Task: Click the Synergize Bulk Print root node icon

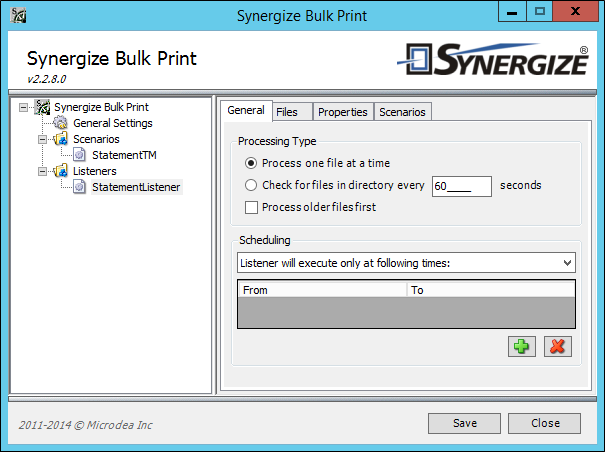Action: (42, 107)
